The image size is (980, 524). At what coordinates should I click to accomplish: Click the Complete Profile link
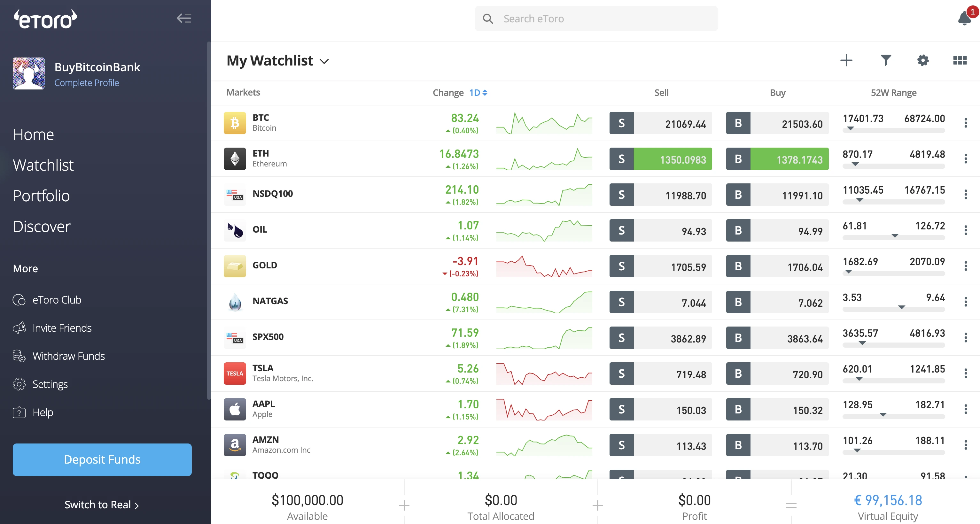pyautogui.click(x=87, y=82)
